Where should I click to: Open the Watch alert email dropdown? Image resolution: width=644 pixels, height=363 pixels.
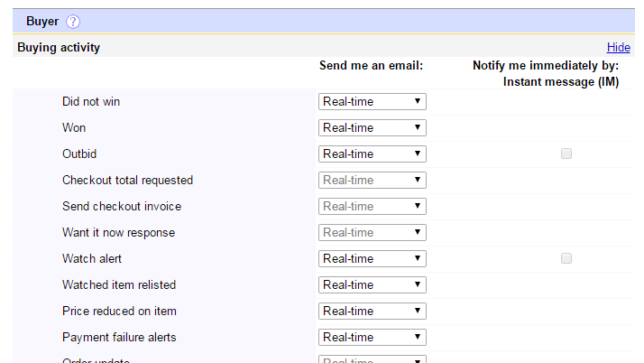point(373,258)
